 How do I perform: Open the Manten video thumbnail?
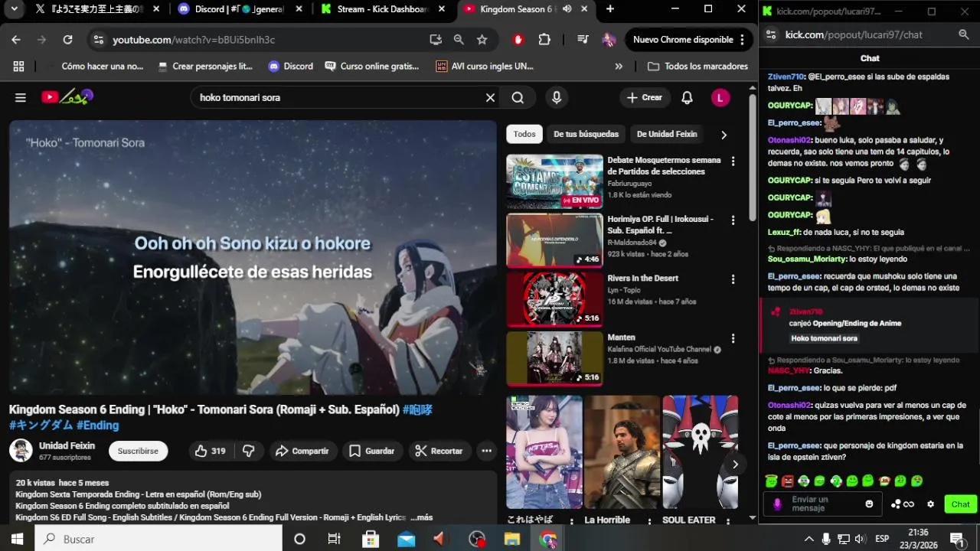point(554,358)
